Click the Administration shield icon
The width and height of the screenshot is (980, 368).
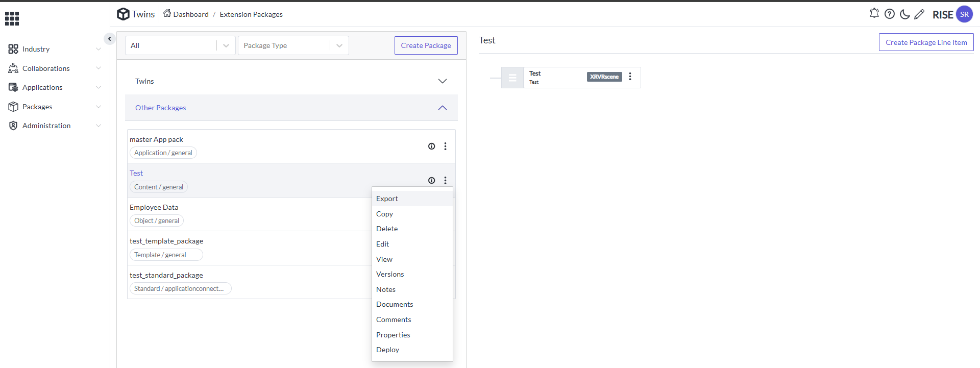(13, 126)
